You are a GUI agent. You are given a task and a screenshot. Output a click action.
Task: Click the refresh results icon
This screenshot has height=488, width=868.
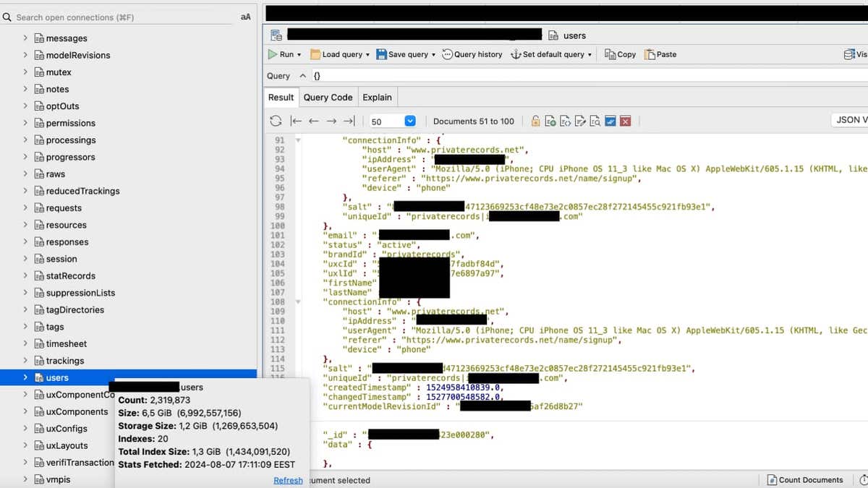276,121
